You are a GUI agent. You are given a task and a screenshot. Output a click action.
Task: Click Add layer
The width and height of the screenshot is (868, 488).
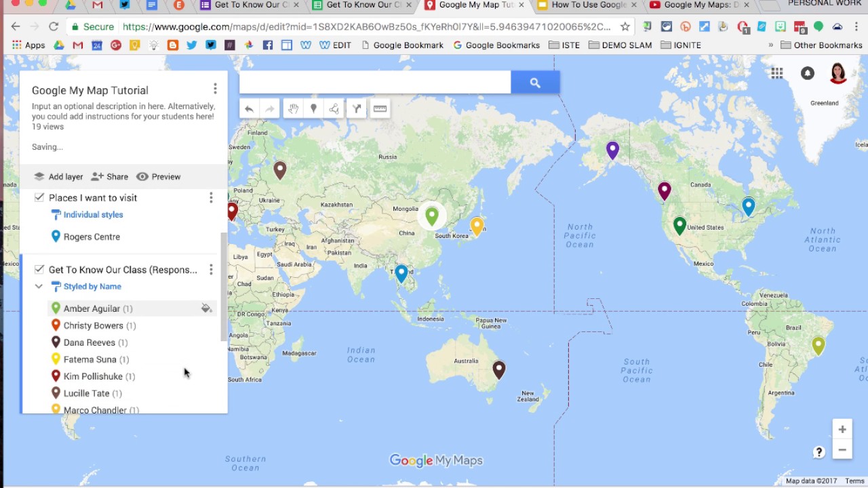tap(58, 177)
